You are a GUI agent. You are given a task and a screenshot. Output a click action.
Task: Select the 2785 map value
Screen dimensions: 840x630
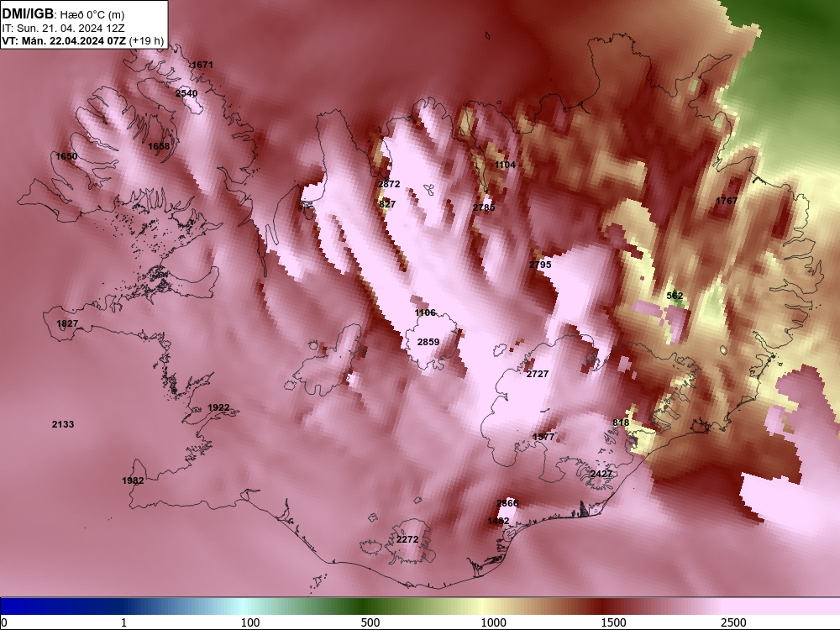(484, 207)
